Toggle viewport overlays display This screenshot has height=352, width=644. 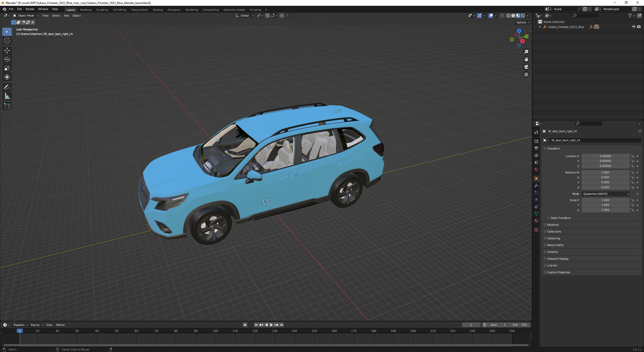tap(491, 16)
